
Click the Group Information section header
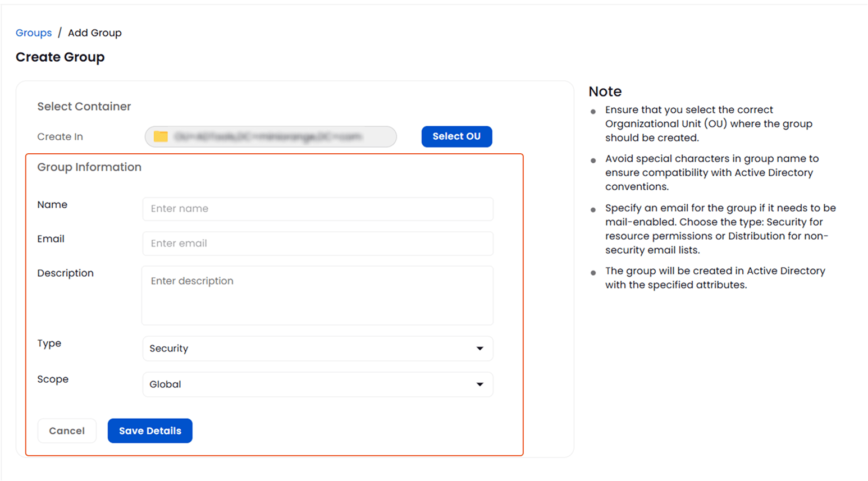pos(89,167)
